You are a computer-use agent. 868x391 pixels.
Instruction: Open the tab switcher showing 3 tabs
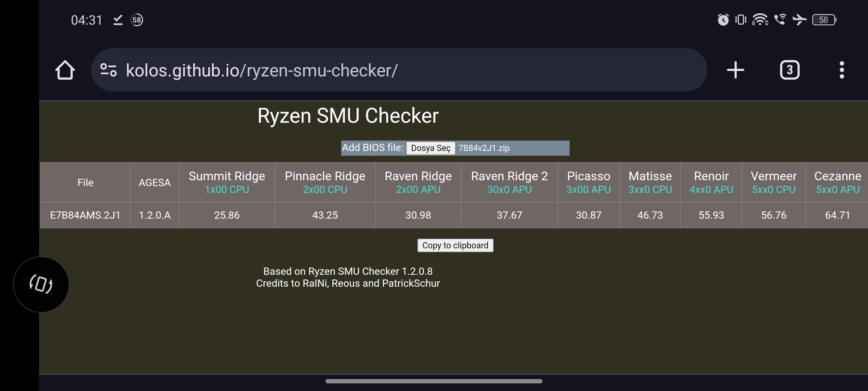tap(790, 70)
